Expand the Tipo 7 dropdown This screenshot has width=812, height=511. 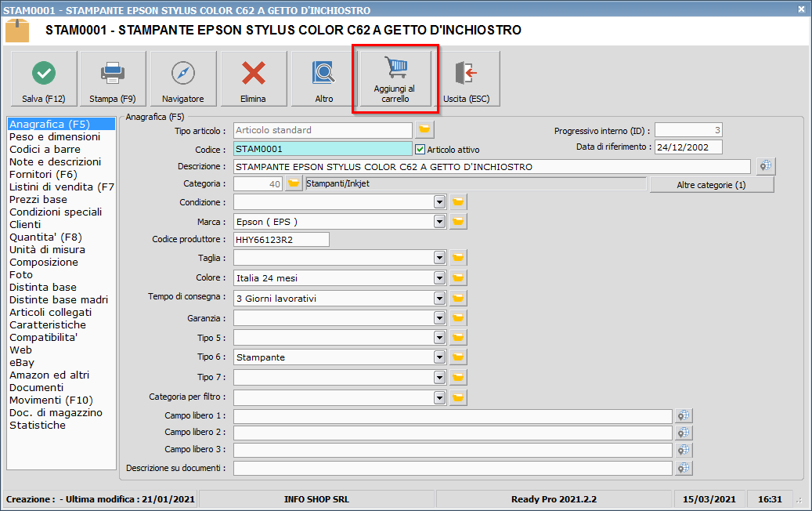pyautogui.click(x=439, y=377)
